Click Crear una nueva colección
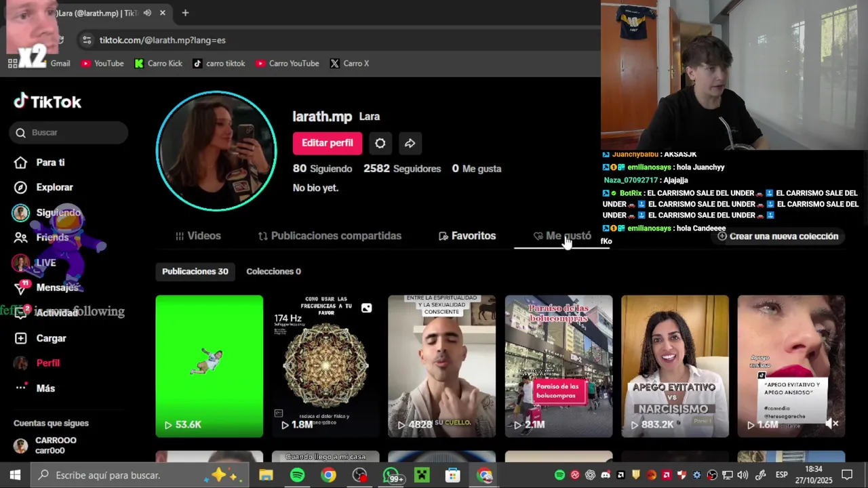Screen dimensions: 868x488 pyautogui.click(x=778, y=237)
